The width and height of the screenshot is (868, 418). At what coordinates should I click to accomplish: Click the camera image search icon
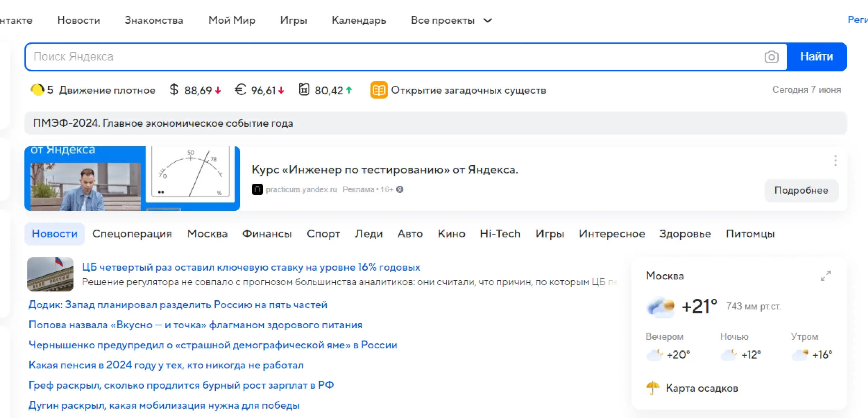[771, 57]
